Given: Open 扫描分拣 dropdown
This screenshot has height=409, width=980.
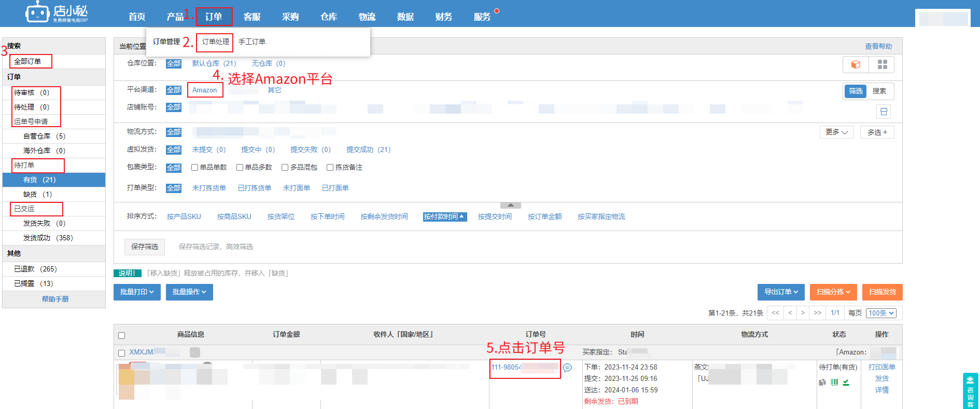Looking at the screenshot, I should [833, 292].
